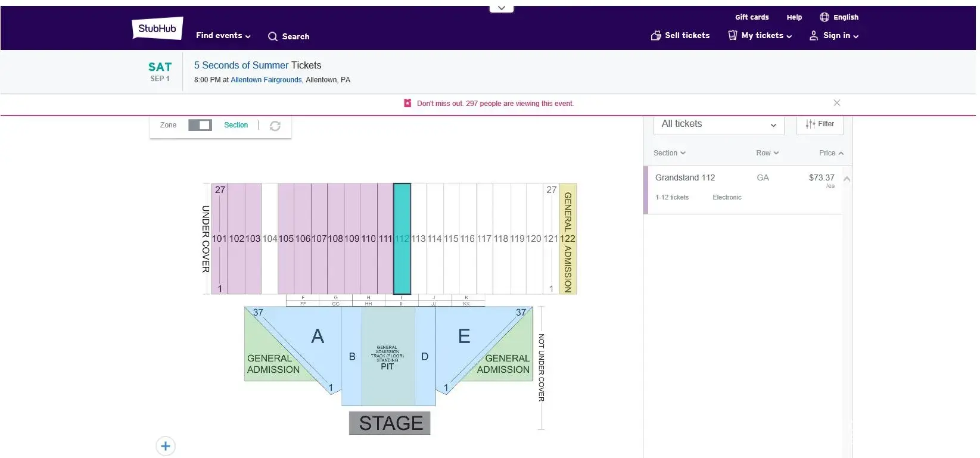980x458 pixels.
Task: Select highlighted section 112 on the map
Action: click(402, 238)
